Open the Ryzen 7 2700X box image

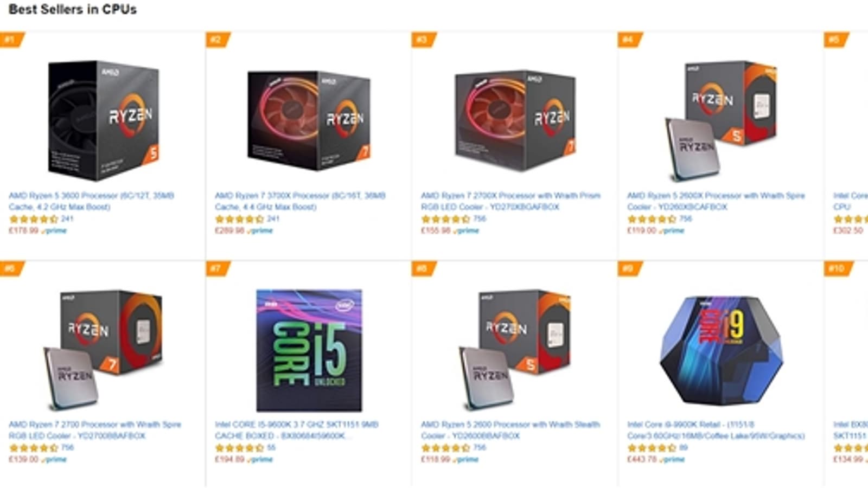pos(515,120)
